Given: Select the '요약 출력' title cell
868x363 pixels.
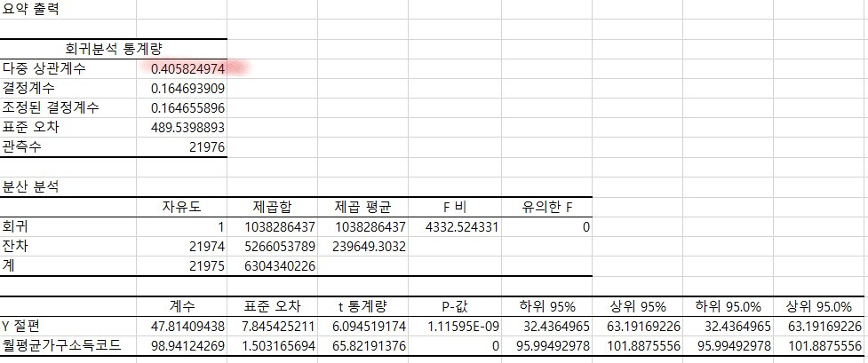Looking at the screenshot, I should click(31, 10).
